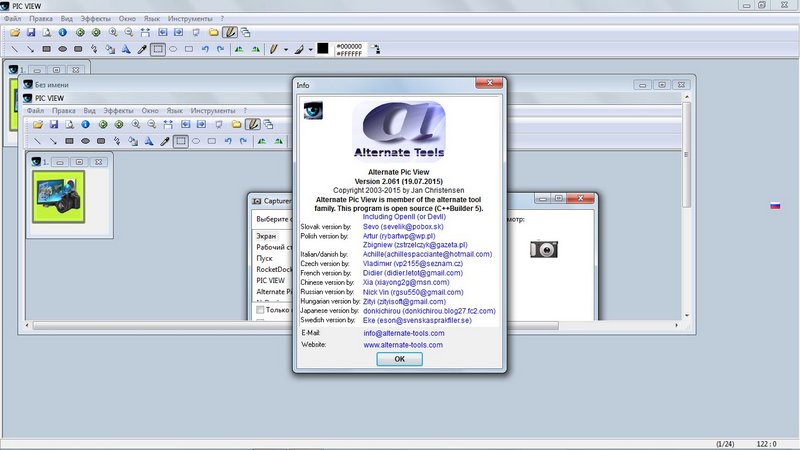Tick the Только checkbox in the Capture window
800x450 pixels.
point(260,310)
